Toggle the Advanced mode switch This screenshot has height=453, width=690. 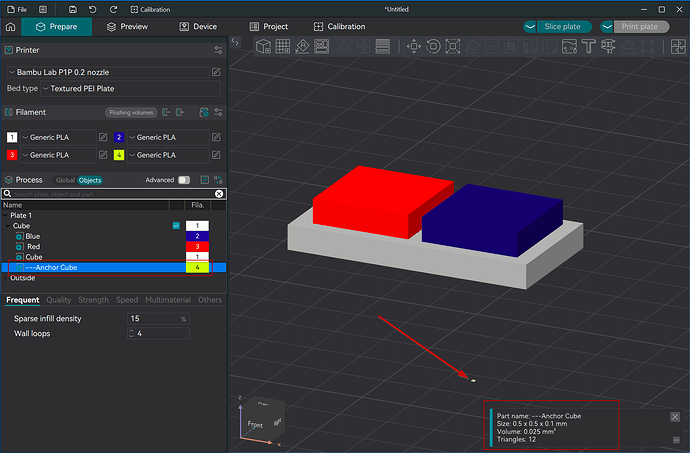(x=184, y=180)
